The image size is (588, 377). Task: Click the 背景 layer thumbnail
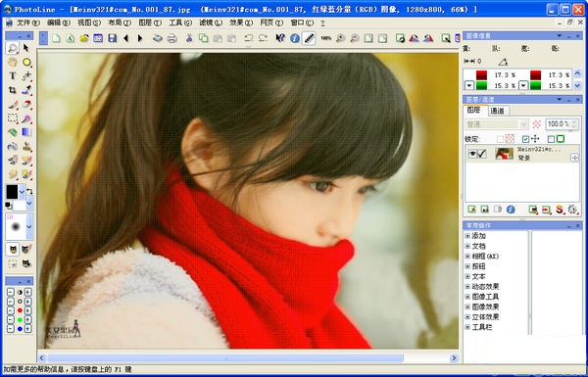(x=504, y=154)
